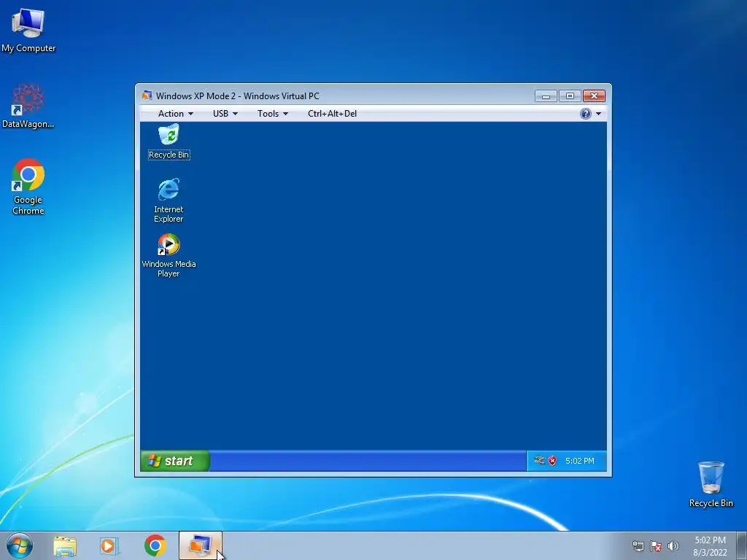Image resolution: width=747 pixels, height=560 pixels.
Task: Click the host clock showing 8/3/2022
Action: pos(710,546)
